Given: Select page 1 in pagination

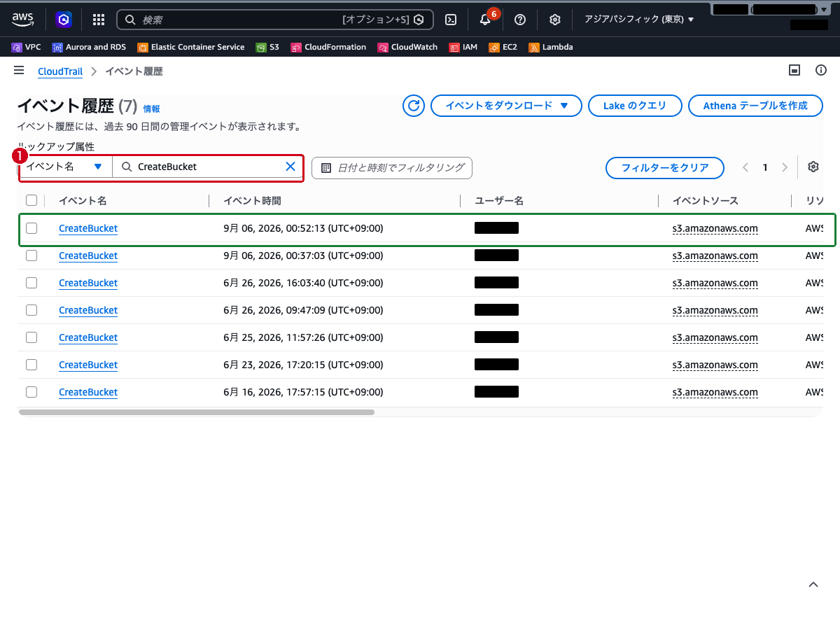Looking at the screenshot, I should (x=765, y=167).
